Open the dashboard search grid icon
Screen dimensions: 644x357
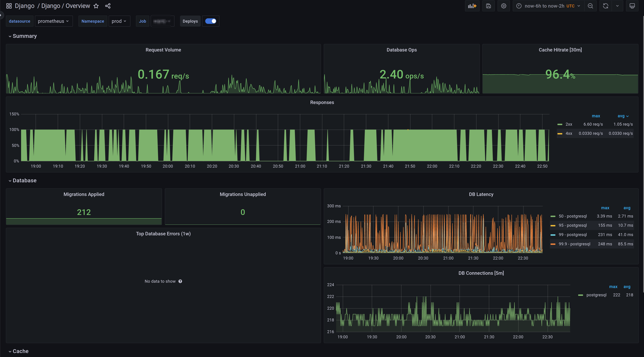click(x=9, y=6)
